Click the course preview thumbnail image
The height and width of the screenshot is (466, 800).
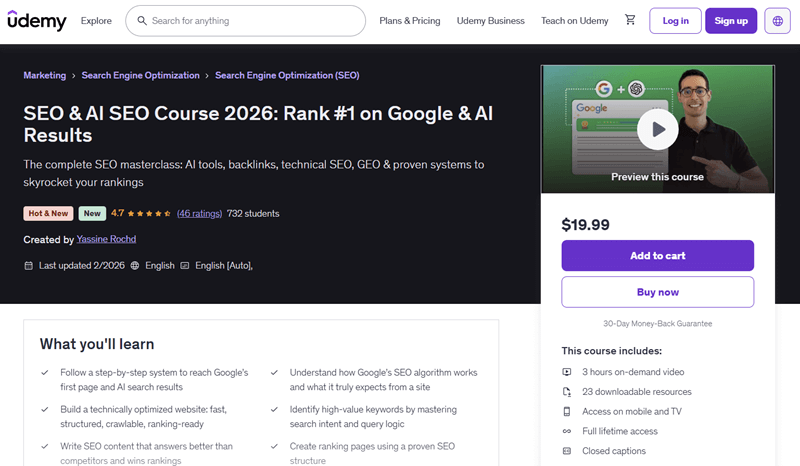click(x=658, y=129)
